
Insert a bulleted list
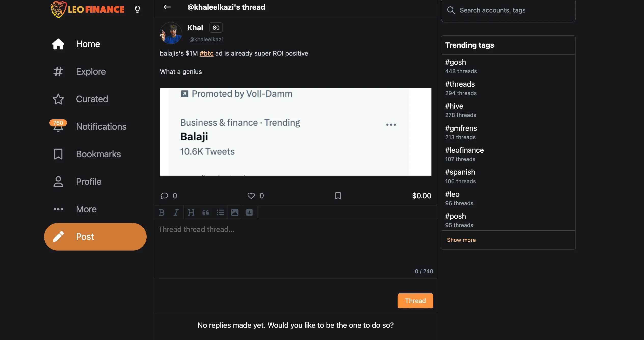point(220,213)
